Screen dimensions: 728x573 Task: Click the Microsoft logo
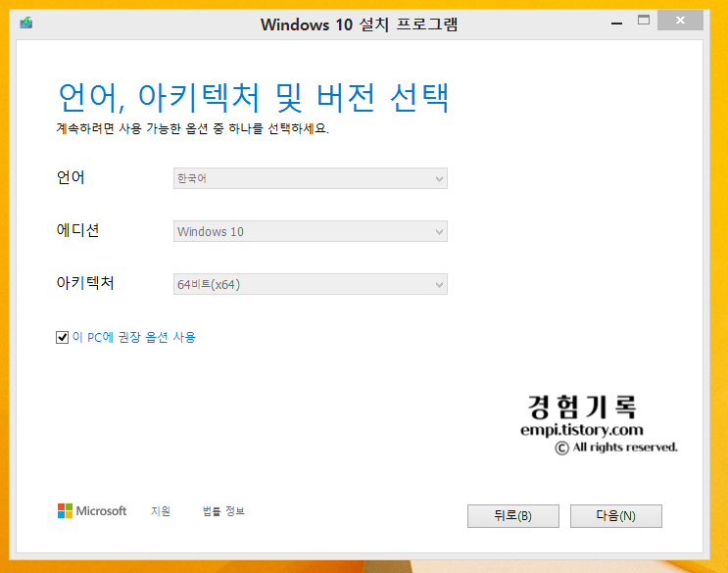pyautogui.click(x=92, y=511)
